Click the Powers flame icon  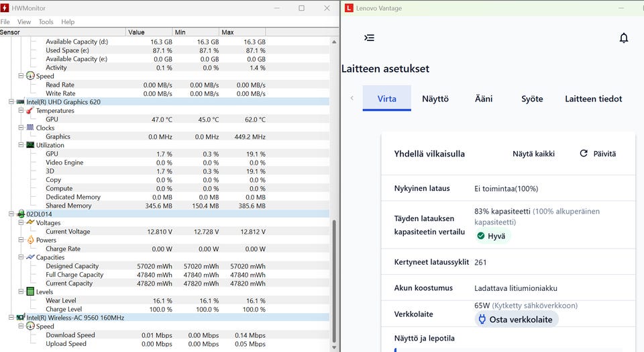pos(30,240)
